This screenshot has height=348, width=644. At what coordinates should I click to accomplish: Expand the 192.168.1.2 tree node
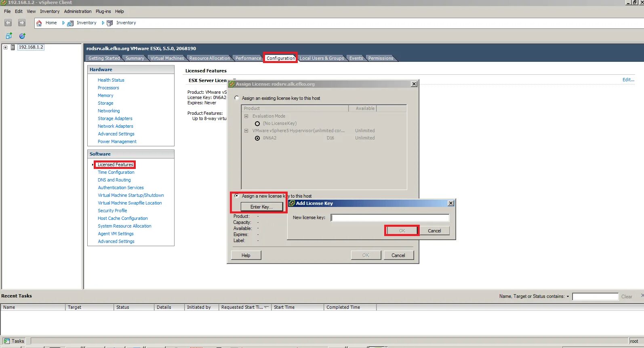6,47
